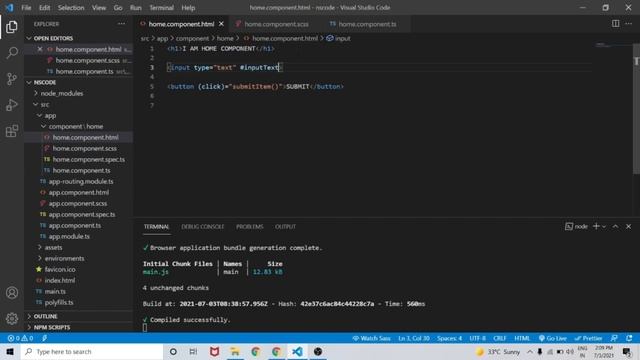Click Go Live in status bar
This screenshot has width=640, height=360.
(x=553, y=338)
